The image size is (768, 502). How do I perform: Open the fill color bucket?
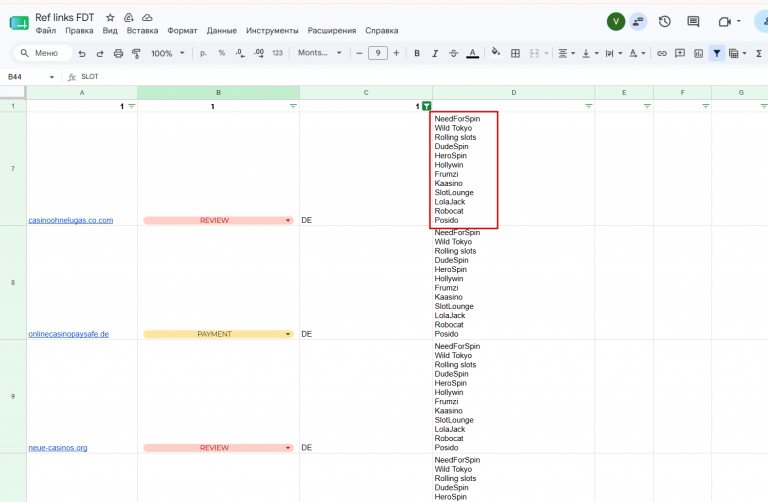pyautogui.click(x=496, y=52)
